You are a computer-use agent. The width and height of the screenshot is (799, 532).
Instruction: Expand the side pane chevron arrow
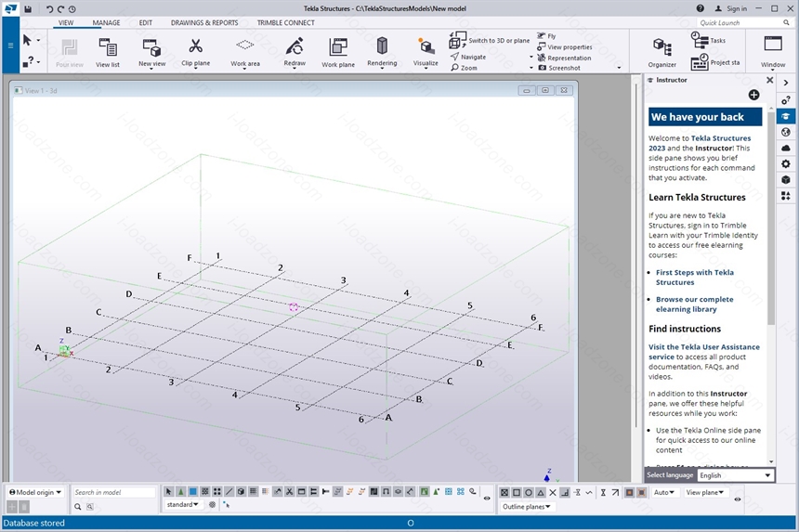pos(786,83)
